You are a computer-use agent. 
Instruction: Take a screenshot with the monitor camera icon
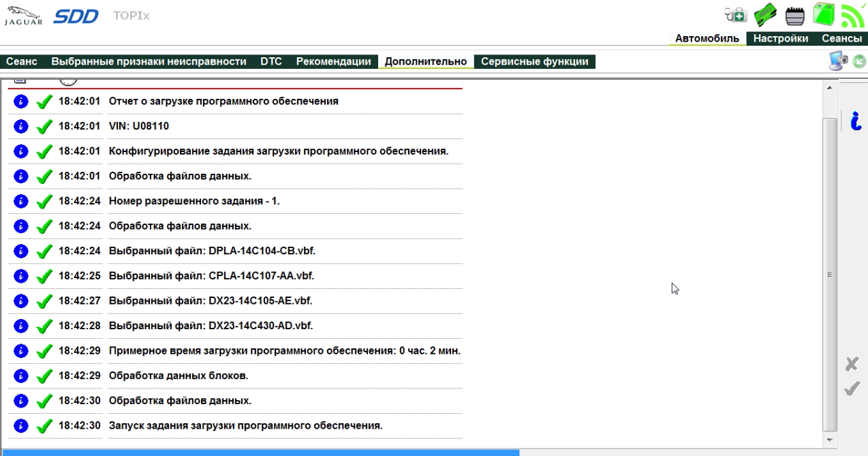coord(838,61)
